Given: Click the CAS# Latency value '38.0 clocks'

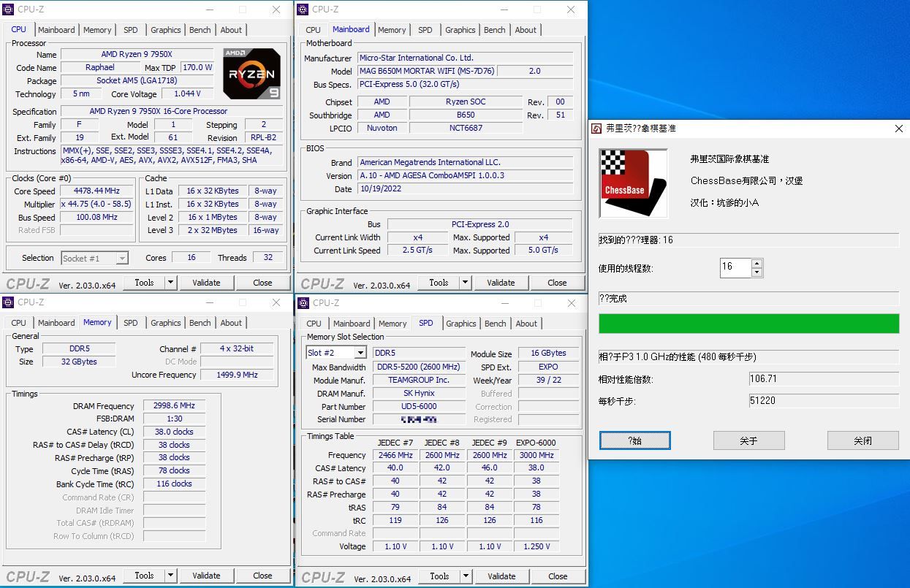Looking at the screenshot, I should (x=175, y=432).
